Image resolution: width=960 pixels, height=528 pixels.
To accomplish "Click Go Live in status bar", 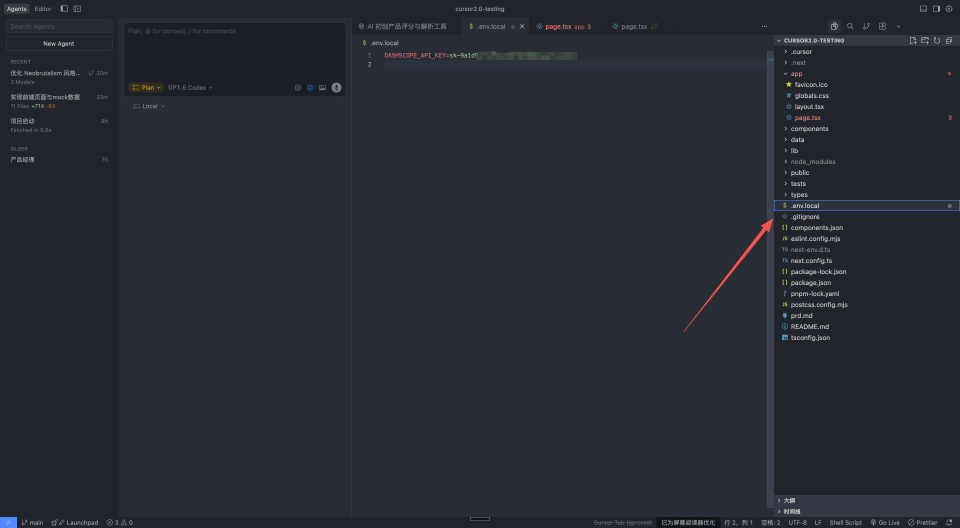I will coord(886,522).
